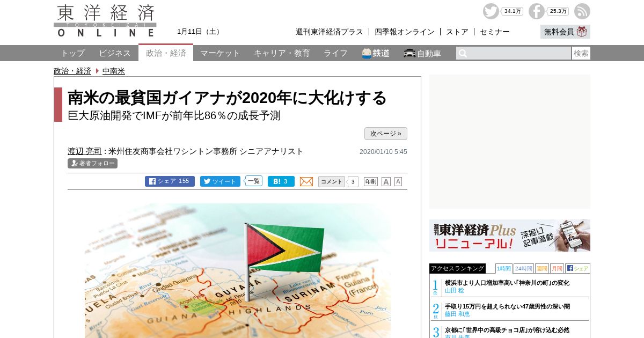This screenshot has height=338, width=644.
Task: Open the マーケット navigation tab
Action: click(220, 53)
